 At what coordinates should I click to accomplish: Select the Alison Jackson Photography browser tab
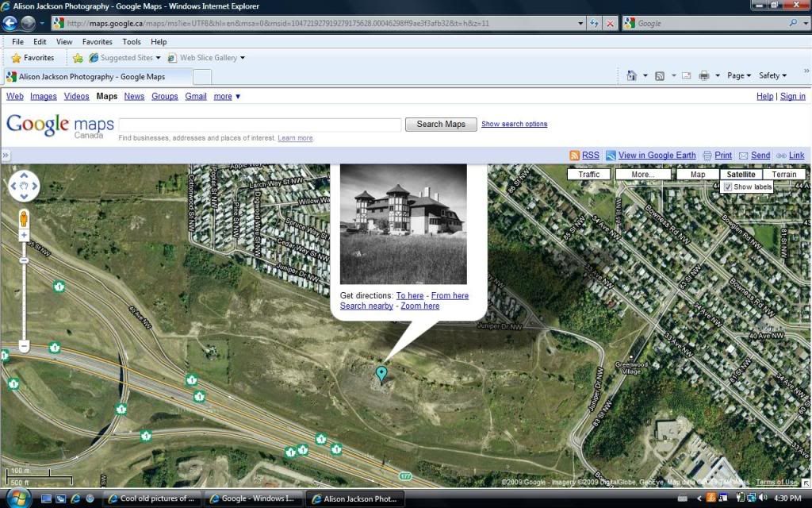point(98,77)
